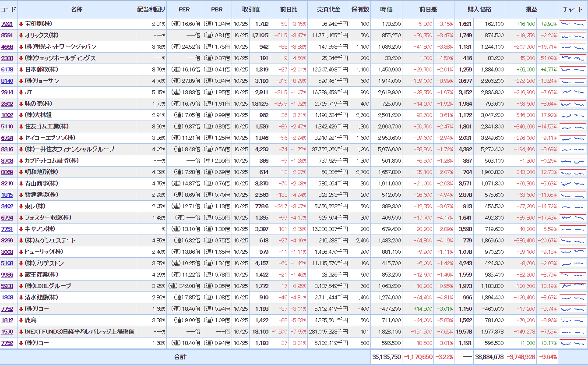
Task: Click the 損益 column header
Action: pos(531,9)
